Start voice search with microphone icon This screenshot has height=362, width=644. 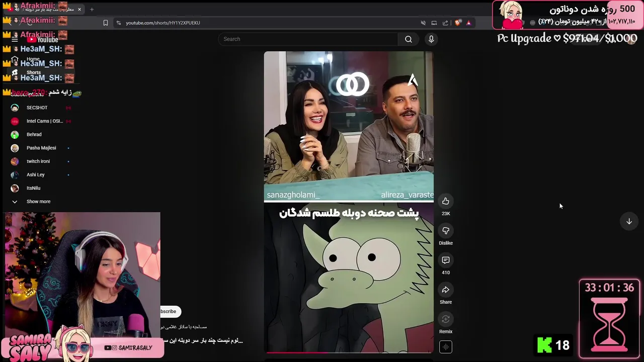click(x=431, y=39)
